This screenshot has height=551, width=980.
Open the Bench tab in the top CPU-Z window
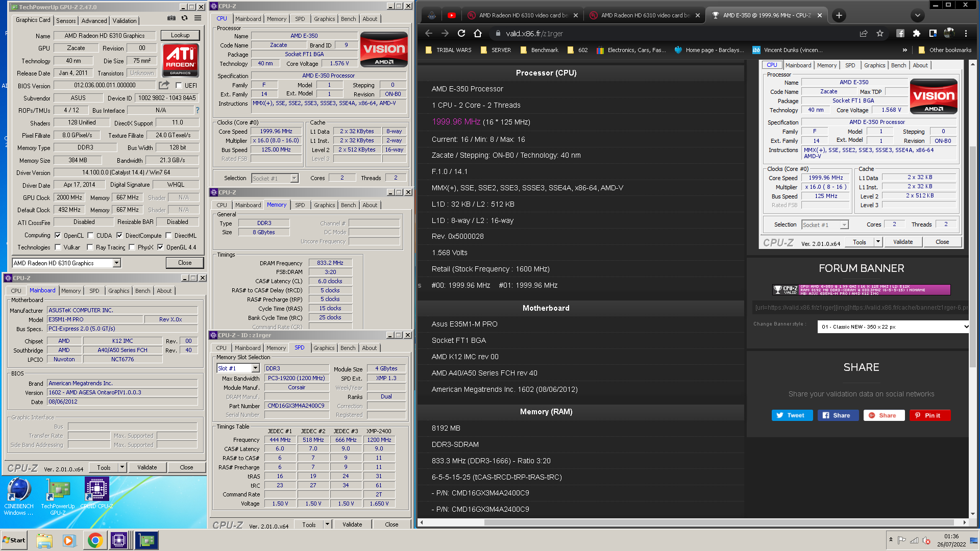pos(349,19)
